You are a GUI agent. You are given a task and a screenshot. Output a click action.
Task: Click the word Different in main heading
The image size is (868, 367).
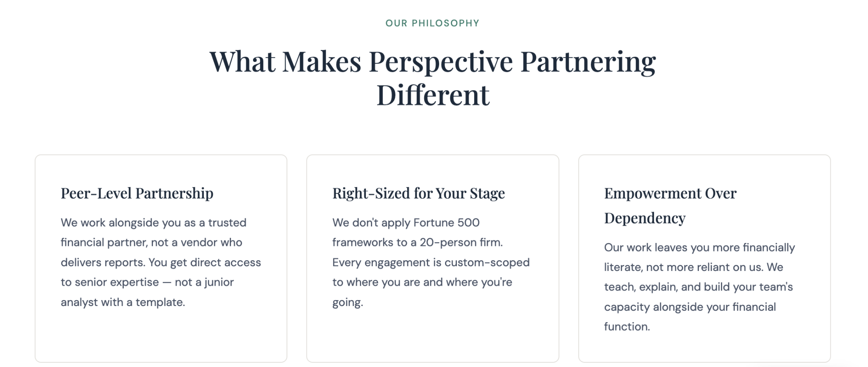click(x=433, y=95)
